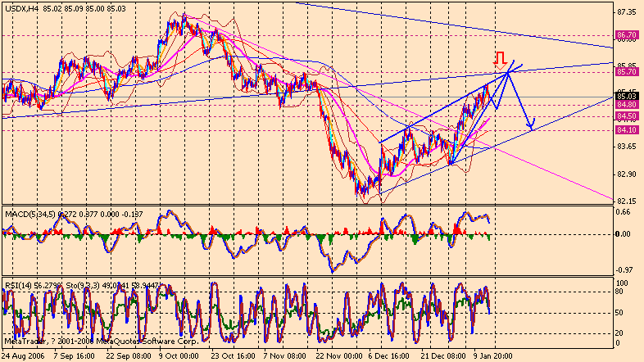
Task: Select the 23 Oct 16:00 time label
Action: pos(231,355)
